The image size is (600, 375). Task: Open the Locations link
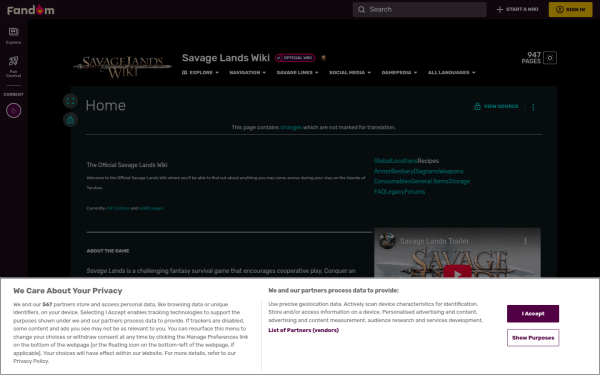coord(404,161)
